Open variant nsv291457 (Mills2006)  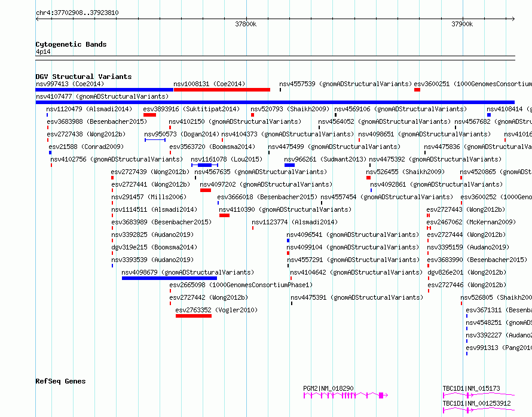(x=149, y=197)
